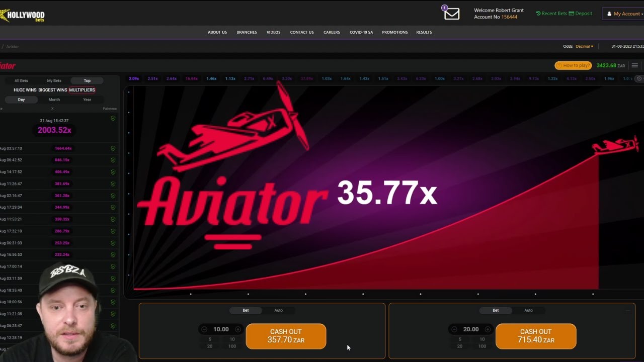The image size is (644, 362).
Task: Switch the left bet panel to Auto
Action: (278, 310)
